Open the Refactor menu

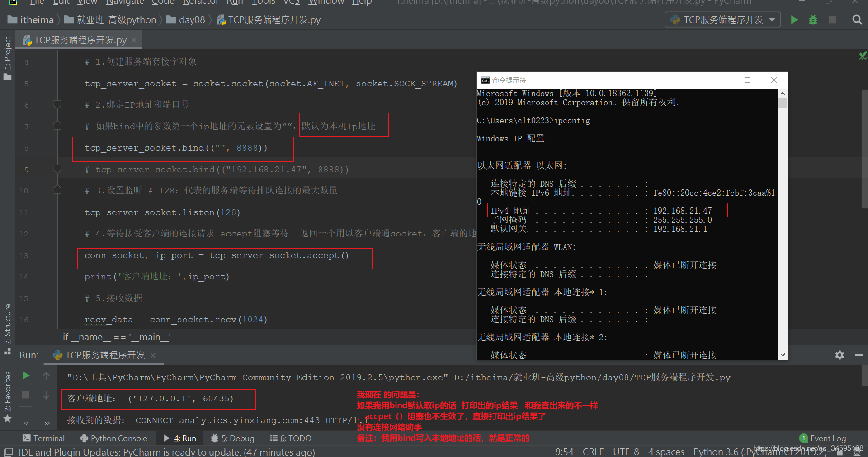click(x=200, y=2)
